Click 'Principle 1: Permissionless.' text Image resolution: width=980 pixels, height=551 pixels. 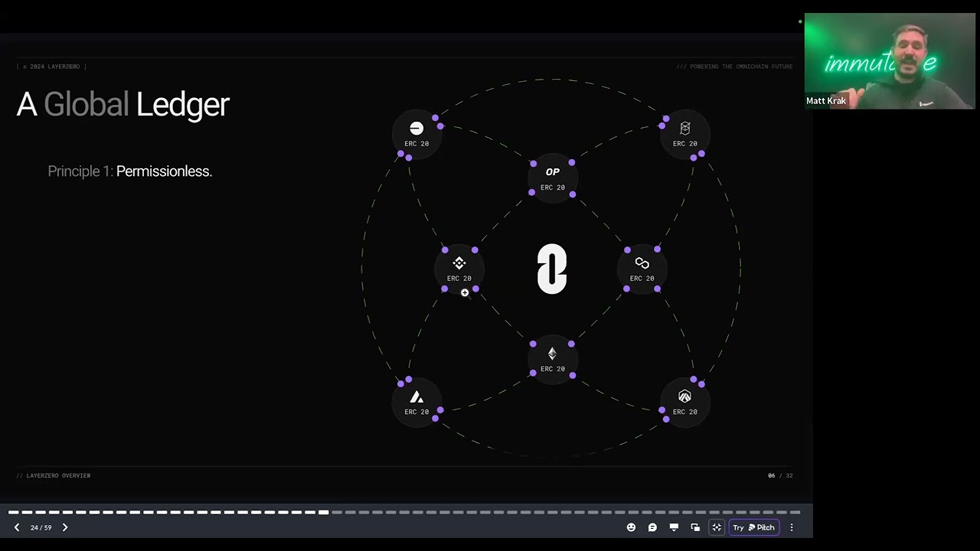[130, 171]
